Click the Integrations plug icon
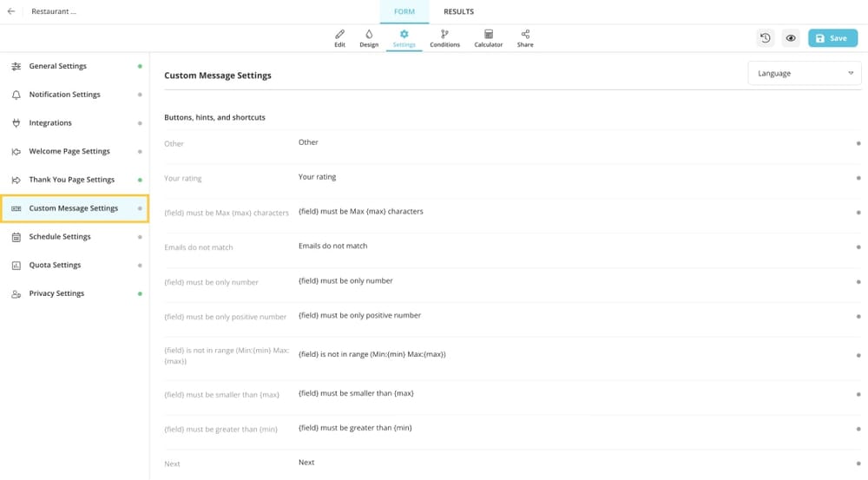This screenshot has width=868, height=480. click(16, 123)
